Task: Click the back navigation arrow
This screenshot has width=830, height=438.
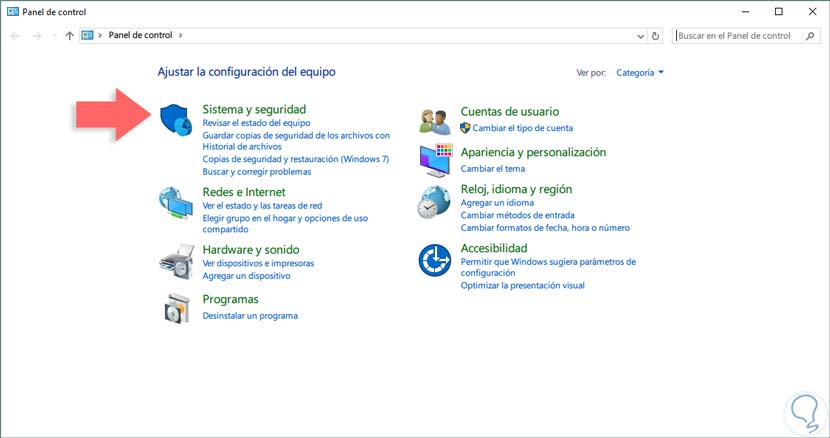Action: coord(15,36)
